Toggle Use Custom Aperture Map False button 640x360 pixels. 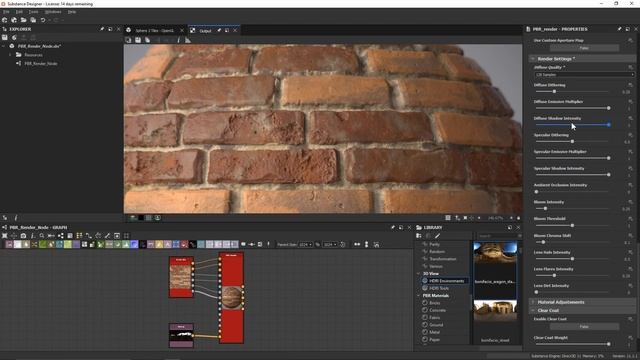pos(584,48)
